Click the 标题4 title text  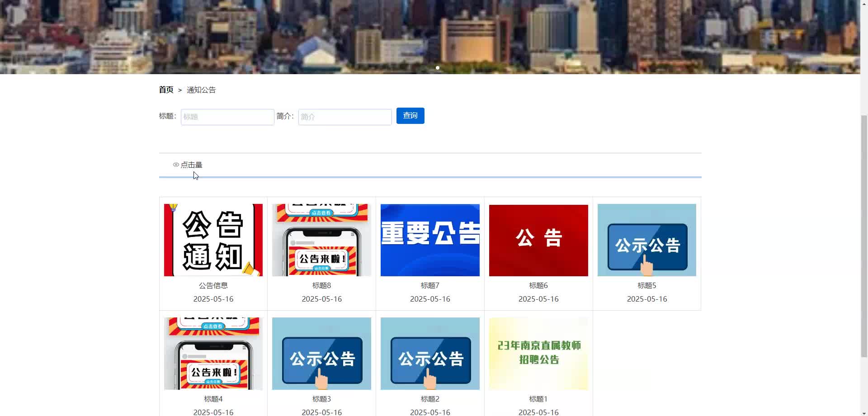(x=213, y=399)
